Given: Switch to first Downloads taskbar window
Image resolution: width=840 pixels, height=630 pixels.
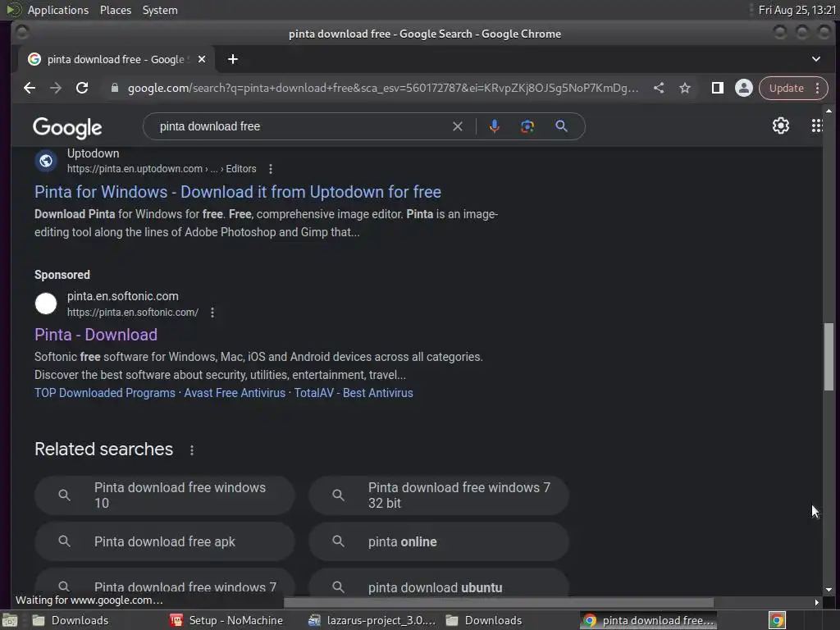Looking at the screenshot, I should tap(71, 620).
